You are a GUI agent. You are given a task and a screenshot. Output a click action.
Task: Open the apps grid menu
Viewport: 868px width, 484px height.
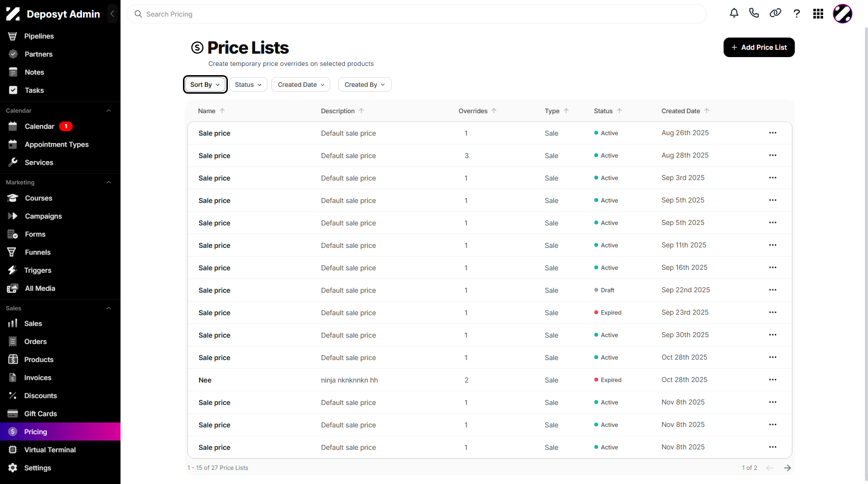tap(818, 14)
